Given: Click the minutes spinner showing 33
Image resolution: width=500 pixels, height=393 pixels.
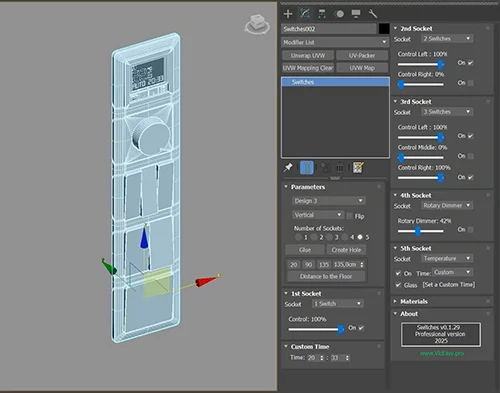Looking at the screenshot, I should tap(340, 358).
